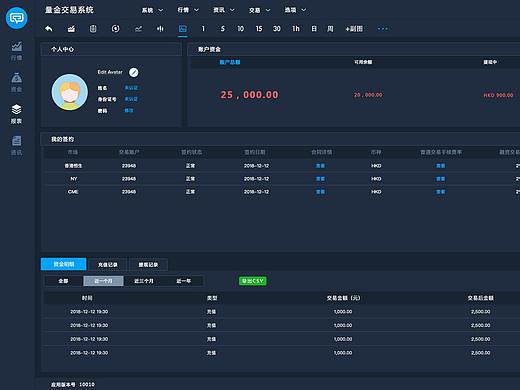Click the 时间 column header
Screen dimensions: 520x390
point(87,298)
